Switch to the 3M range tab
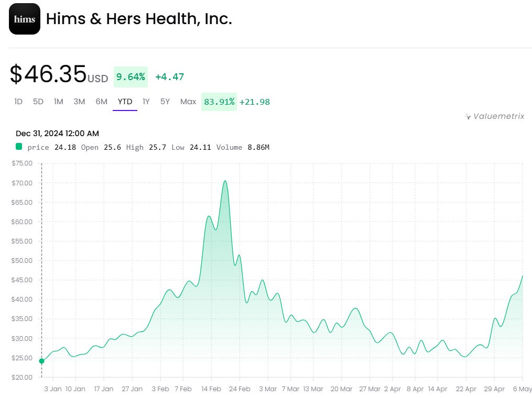Screen dimensions: 532x398 pos(79,102)
